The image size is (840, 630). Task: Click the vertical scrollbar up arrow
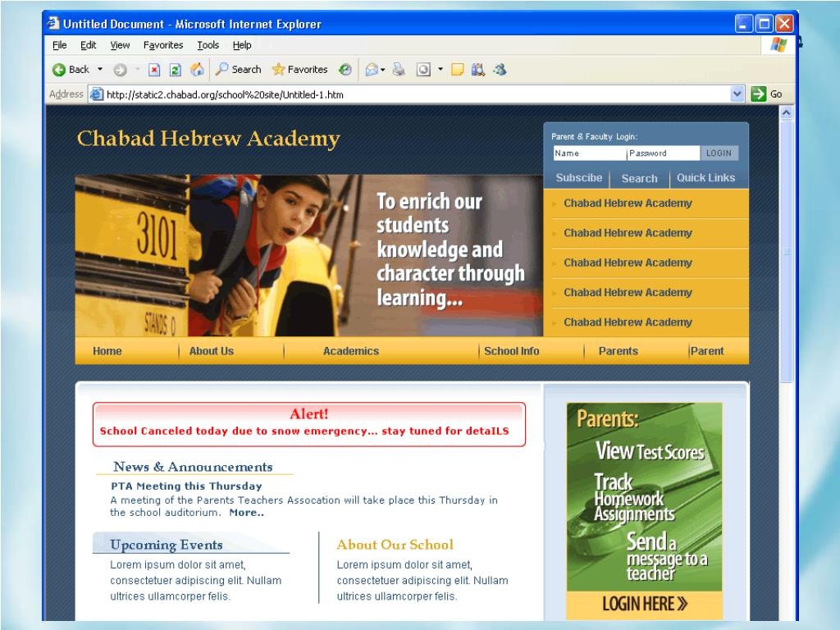click(x=787, y=112)
